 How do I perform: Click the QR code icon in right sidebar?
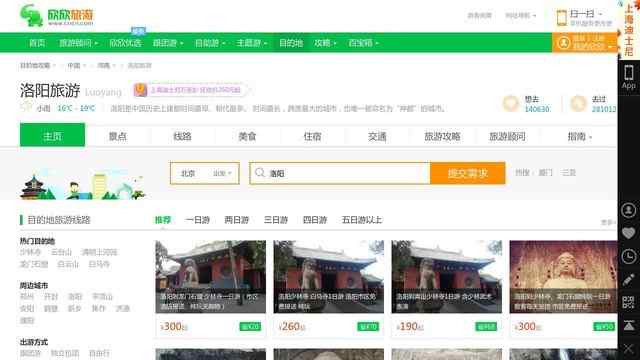[x=629, y=302]
